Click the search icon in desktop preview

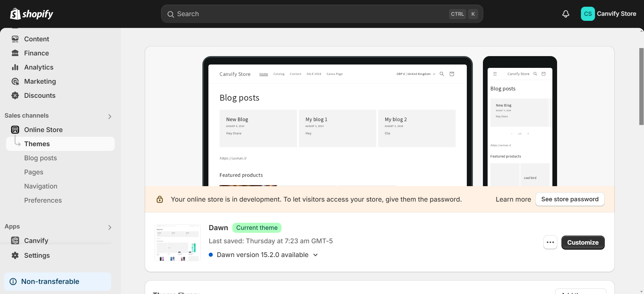point(442,74)
